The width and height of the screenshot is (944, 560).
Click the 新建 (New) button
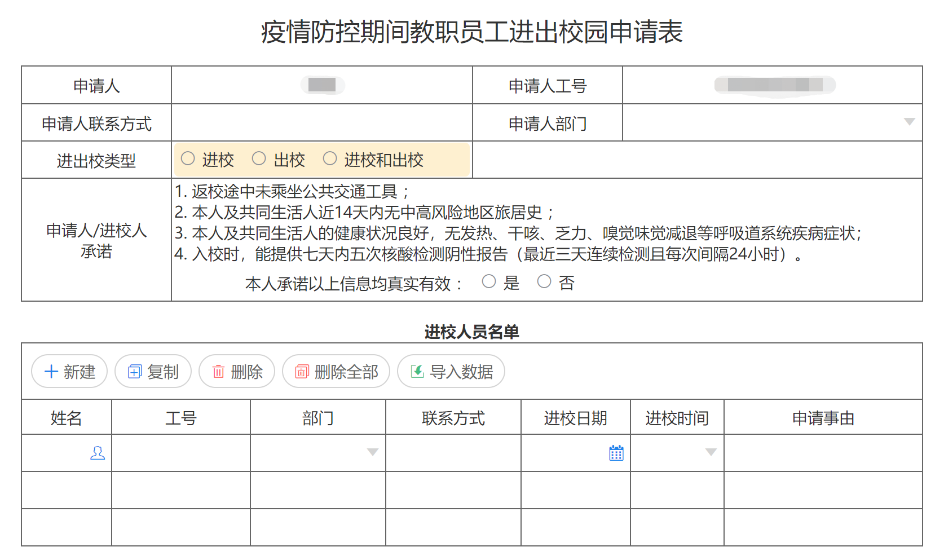coord(69,372)
